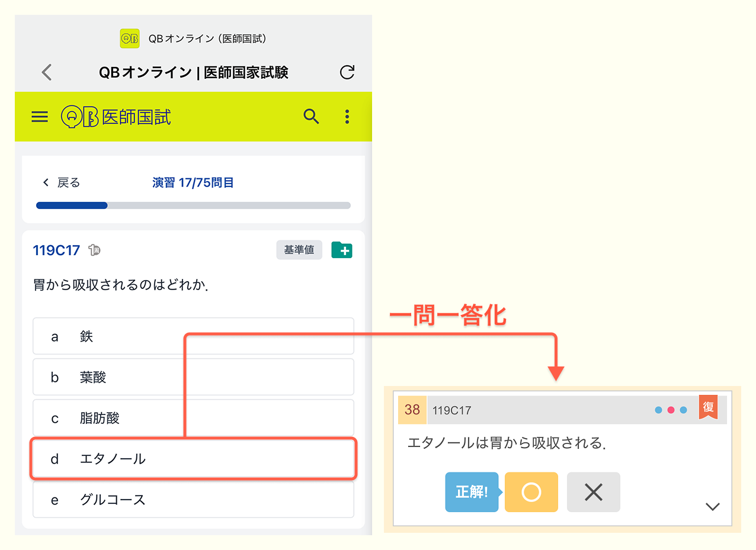Open the hamburger menu
The height and width of the screenshot is (550, 756).
pos(40,117)
